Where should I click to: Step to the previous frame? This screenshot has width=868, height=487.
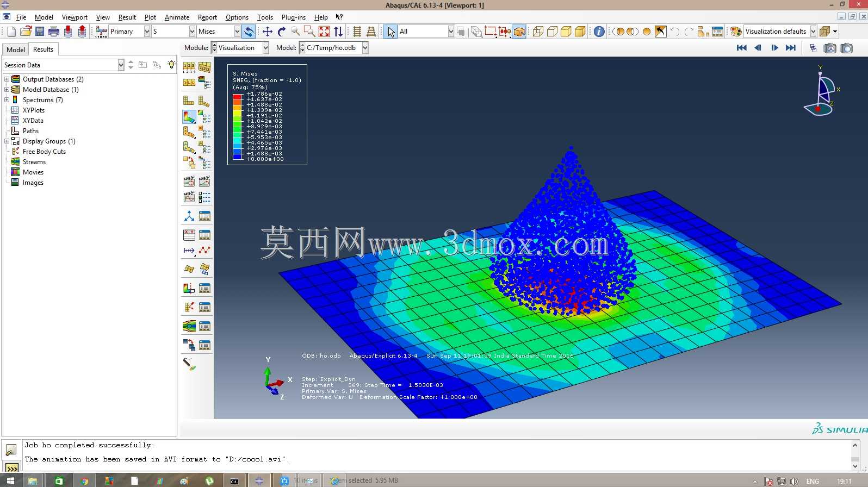[758, 48]
